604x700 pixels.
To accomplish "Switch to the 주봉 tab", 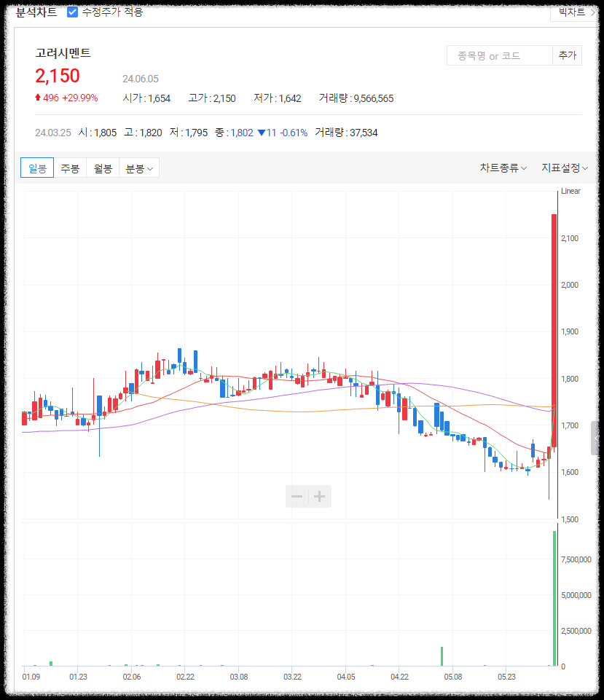I will [70, 168].
